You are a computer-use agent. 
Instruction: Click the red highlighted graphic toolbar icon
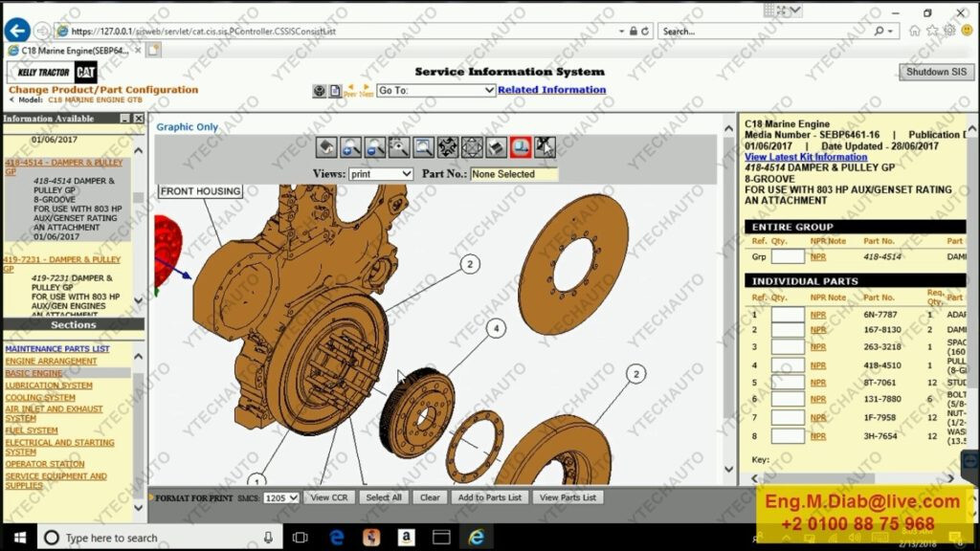point(521,147)
